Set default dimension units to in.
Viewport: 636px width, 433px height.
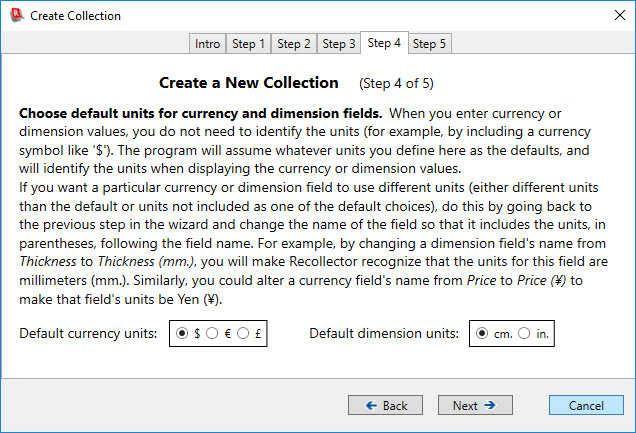pos(525,334)
